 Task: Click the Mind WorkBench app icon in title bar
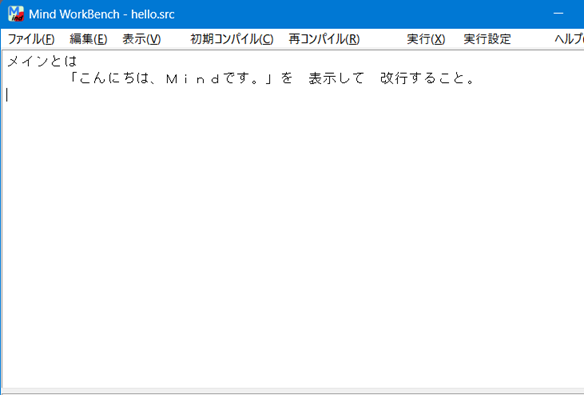tap(16, 14)
